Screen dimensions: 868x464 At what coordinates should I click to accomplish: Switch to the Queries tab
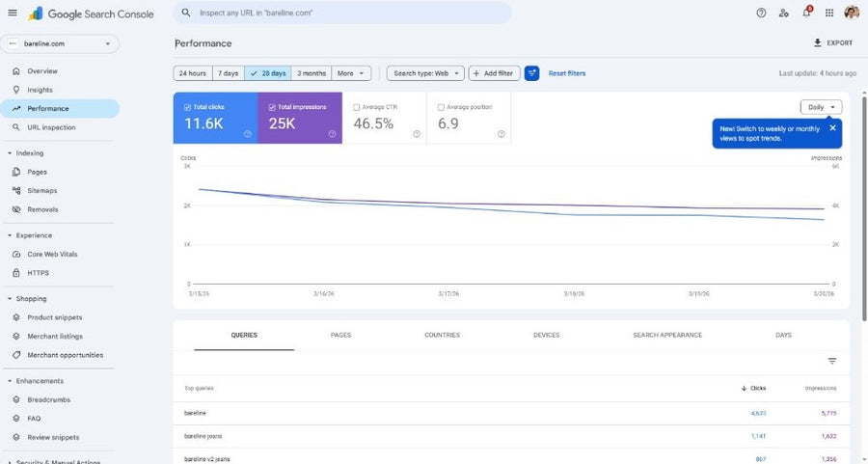coord(244,335)
